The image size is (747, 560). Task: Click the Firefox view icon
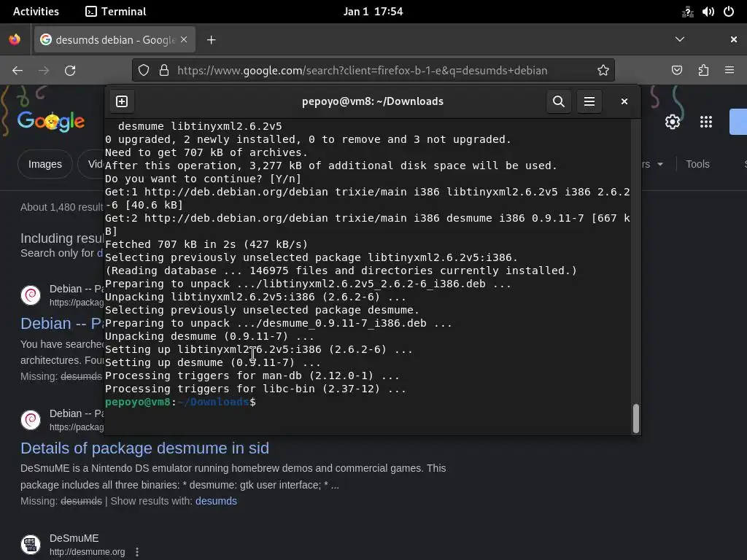[15, 39]
